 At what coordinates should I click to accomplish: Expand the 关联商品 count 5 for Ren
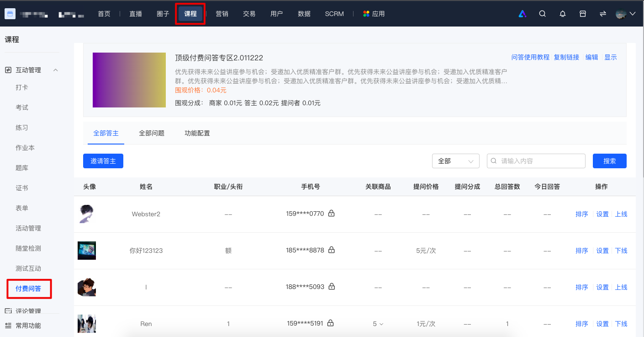click(378, 324)
